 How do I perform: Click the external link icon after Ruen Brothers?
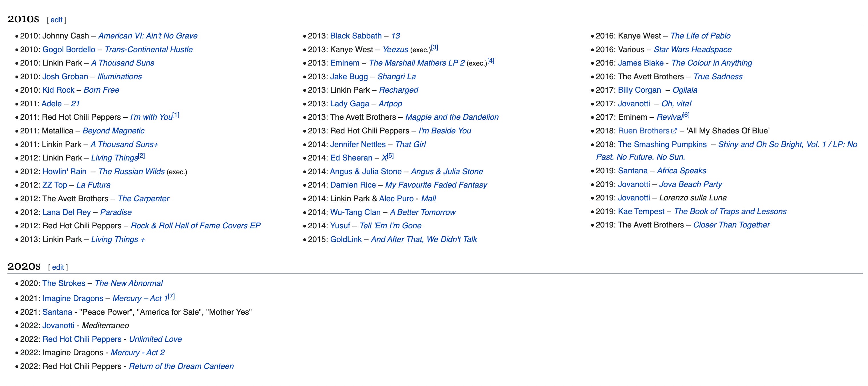click(674, 131)
